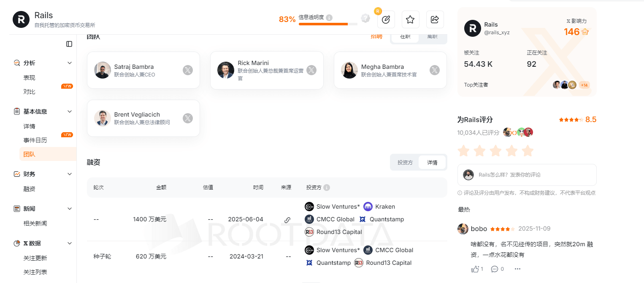The image size is (644, 283).
Task: Click the 招聘 link in team header
Action: (x=376, y=37)
